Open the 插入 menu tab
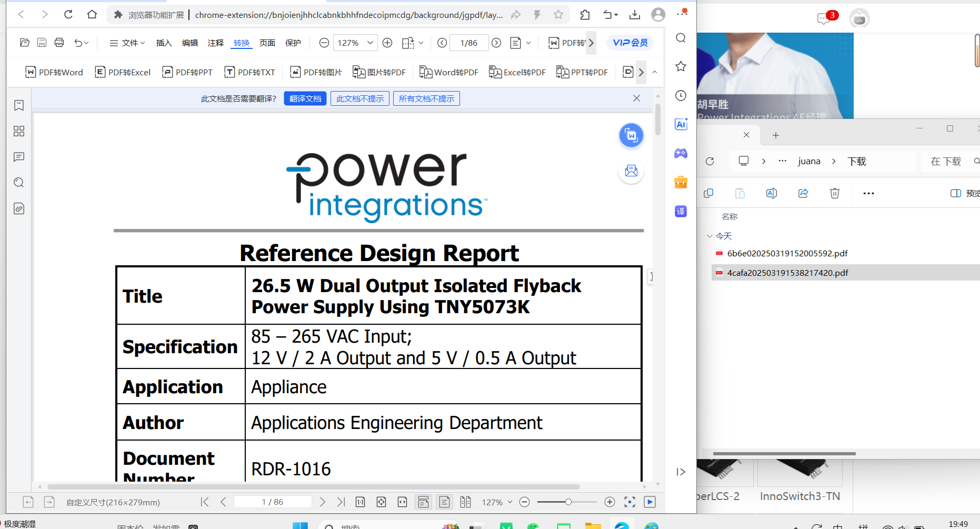Screen dimensions: 980x529 tap(164, 43)
